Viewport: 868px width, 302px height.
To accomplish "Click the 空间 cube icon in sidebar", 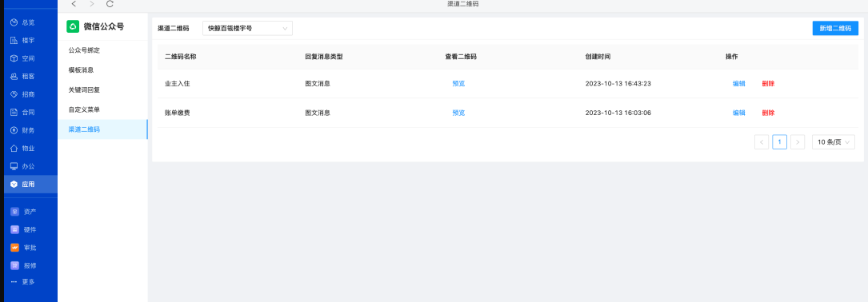I will tap(14, 58).
